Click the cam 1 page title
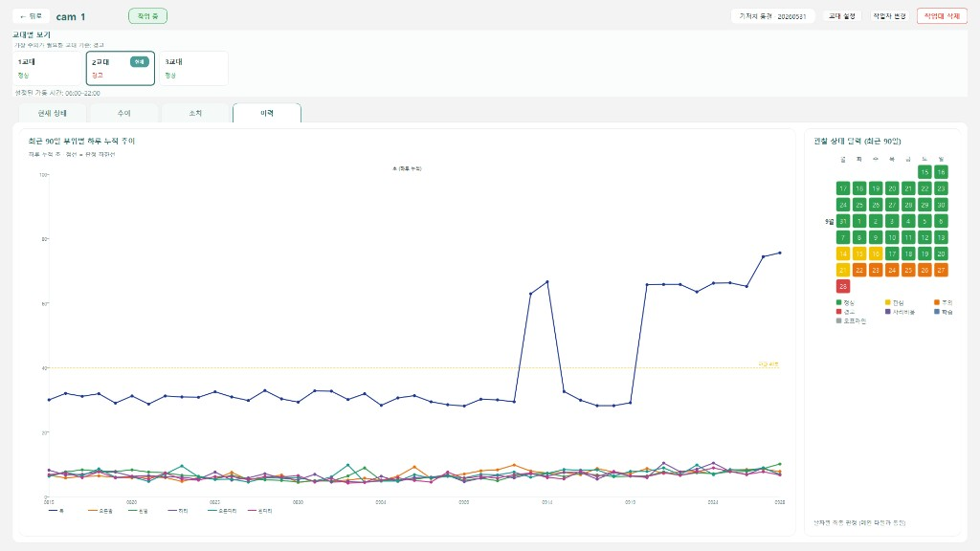980x551 pixels. [x=71, y=17]
